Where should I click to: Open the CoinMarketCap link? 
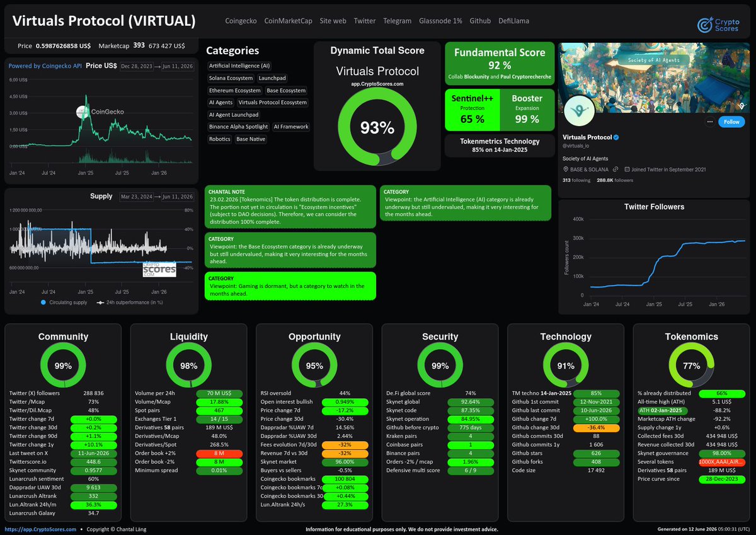point(289,21)
